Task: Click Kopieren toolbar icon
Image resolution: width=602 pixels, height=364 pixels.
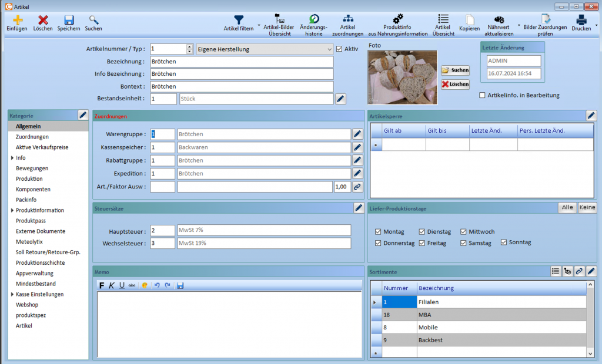Action: [469, 21]
